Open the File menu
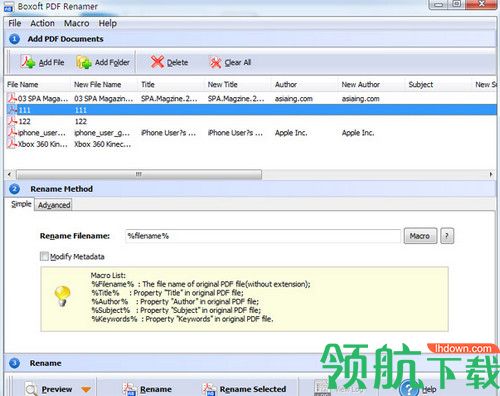This screenshot has height=396, width=500. click(15, 23)
